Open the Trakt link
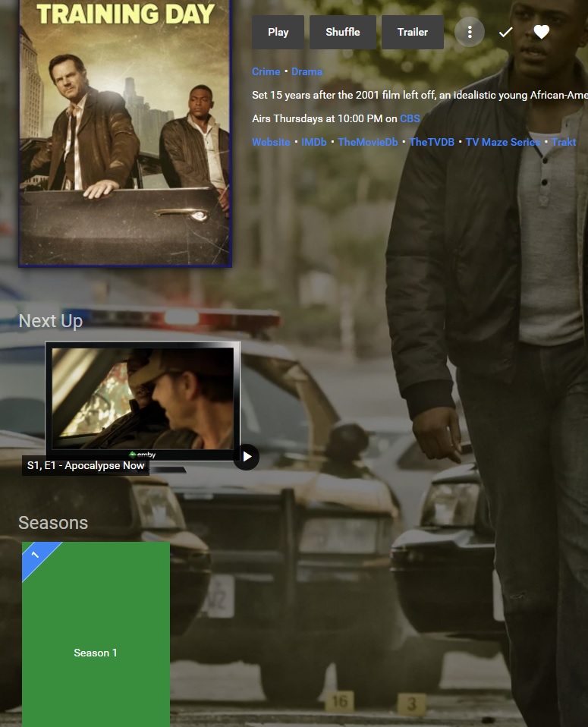This screenshot has width=588, height=727. pos(564,142)
